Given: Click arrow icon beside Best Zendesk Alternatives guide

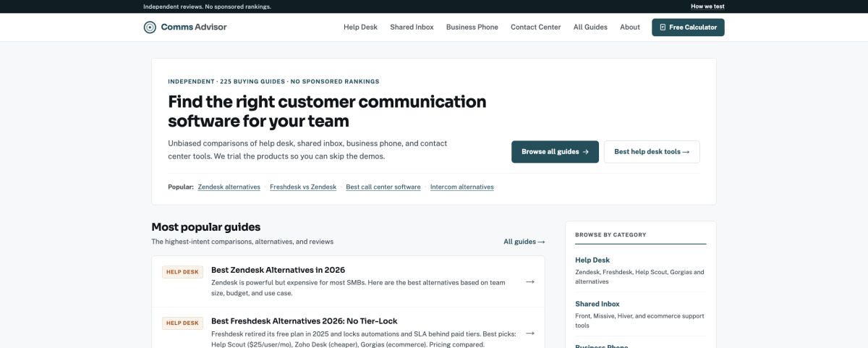Looking at the screenshot, I should pyautogui.click(x=530, y=281).
